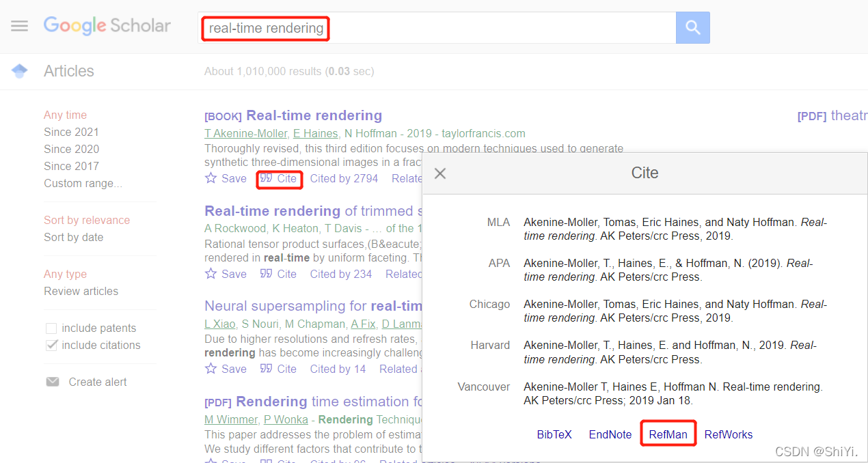The width and height of the screenshot is (868, 463).
Task: Toggle the include patents checkbox
Action: pyautogui.click(x=51, y=328)
